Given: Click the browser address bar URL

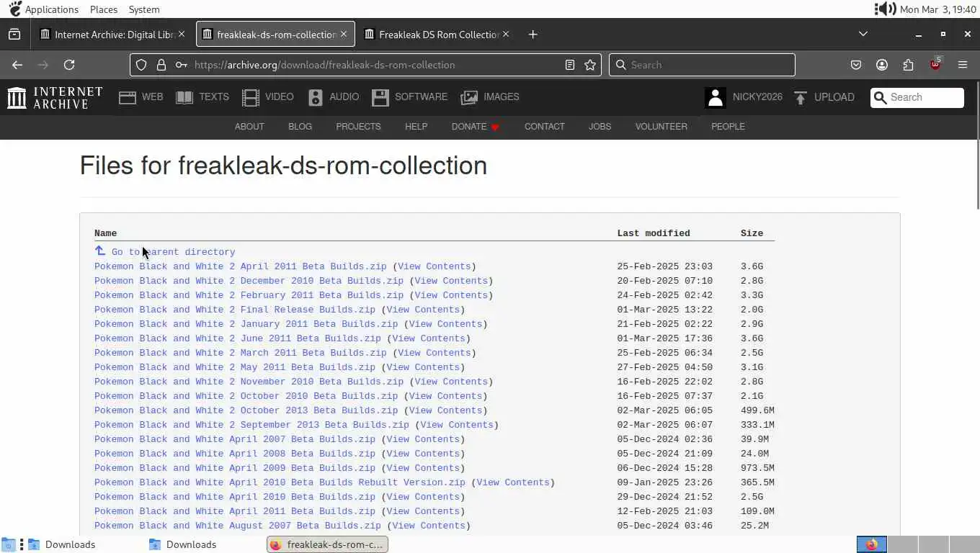Looking at the screenshot, I should [x=324, y=65].
